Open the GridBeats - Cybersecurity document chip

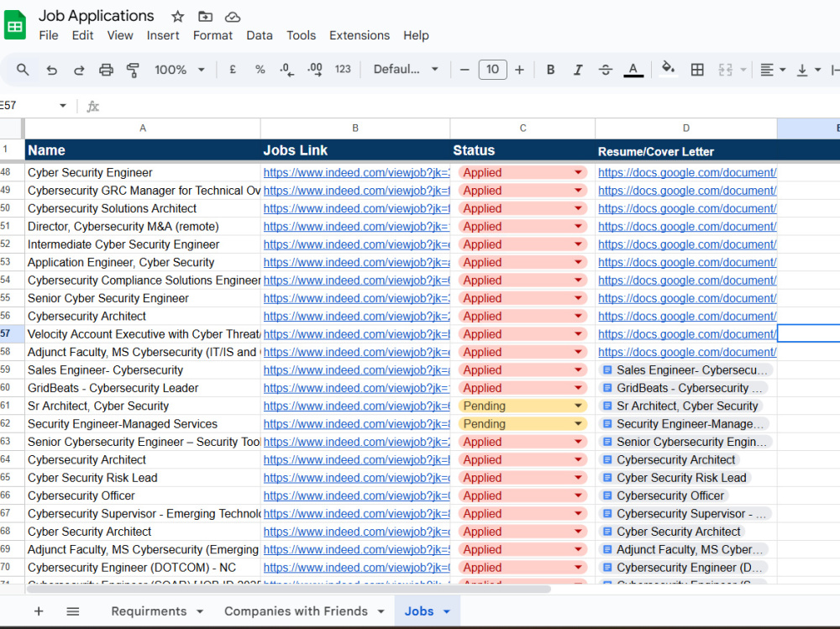(x=684, y=388)
